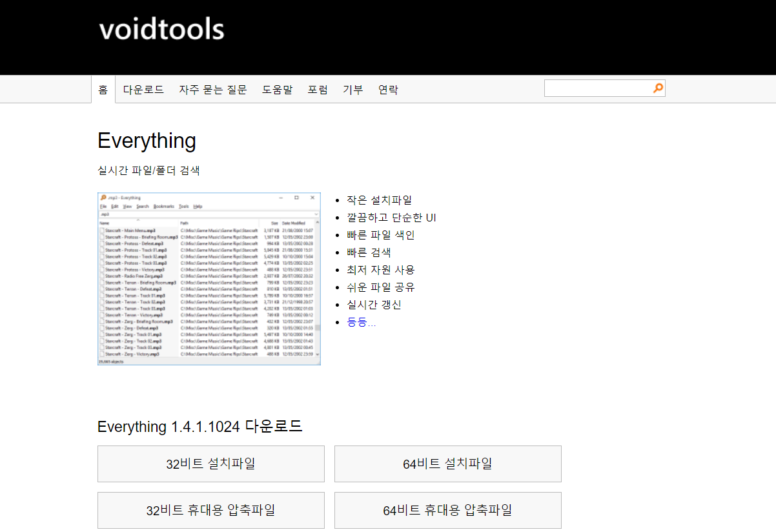
Task: Open the Everything screenshot thumbnail
Action: [x=209, y=279]
